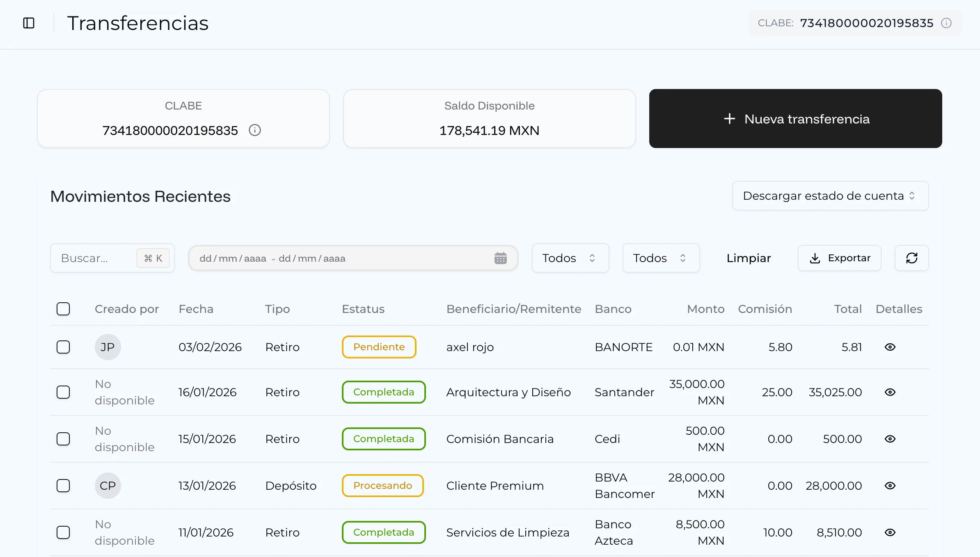Open details of the Comisión Bancaria movement
Viewport: 980px width, 557px height.
tap(890, 439)
